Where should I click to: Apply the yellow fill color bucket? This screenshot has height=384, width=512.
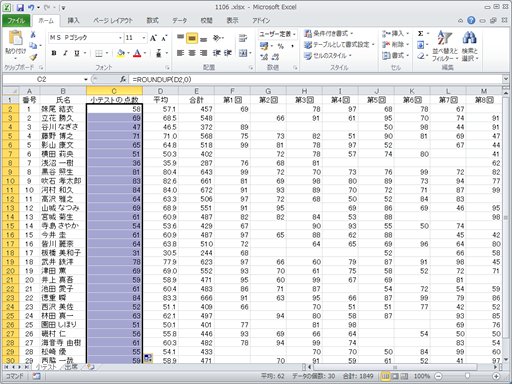121,53
